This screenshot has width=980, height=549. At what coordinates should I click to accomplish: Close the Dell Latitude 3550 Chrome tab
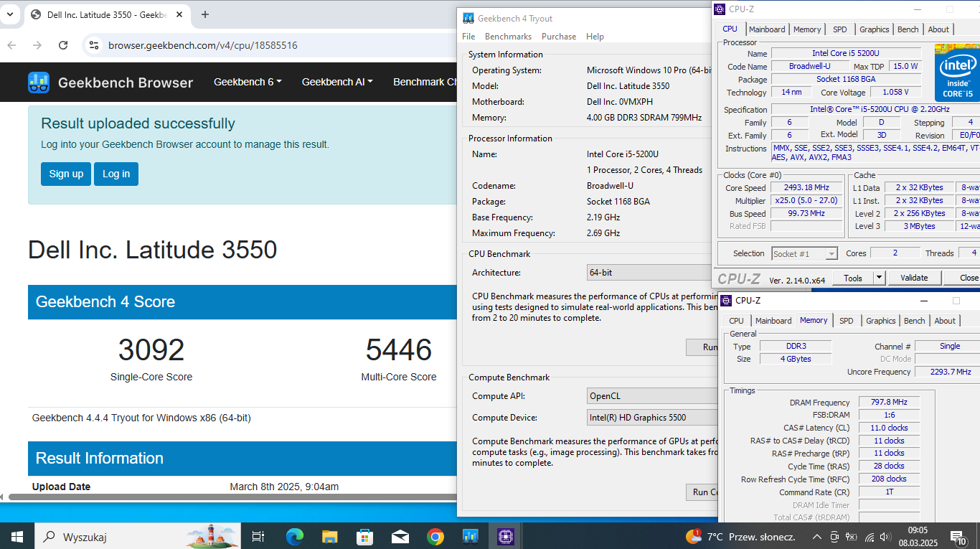tap(179, 14)
